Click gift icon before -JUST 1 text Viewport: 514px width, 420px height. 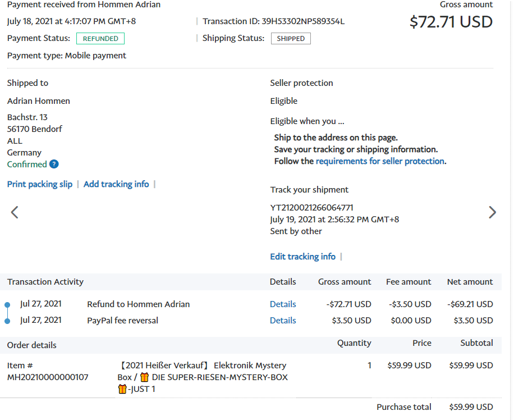click(122, 389)
